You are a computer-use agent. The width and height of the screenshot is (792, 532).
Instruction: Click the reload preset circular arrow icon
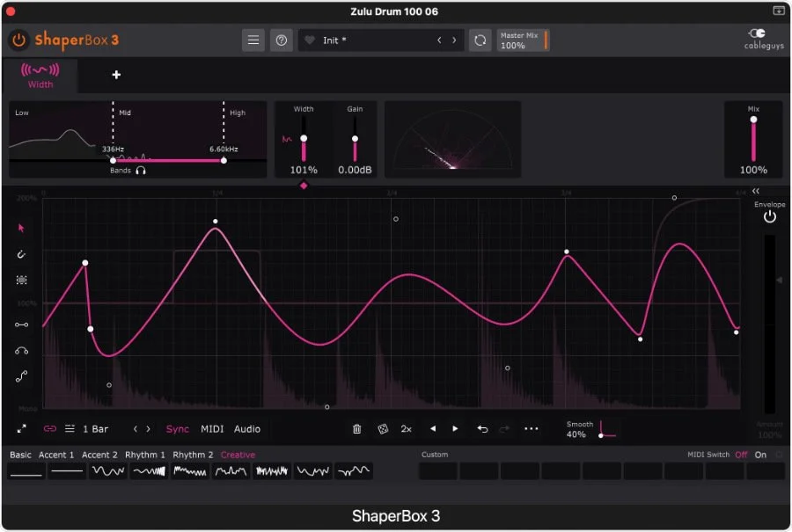point(480,40)
